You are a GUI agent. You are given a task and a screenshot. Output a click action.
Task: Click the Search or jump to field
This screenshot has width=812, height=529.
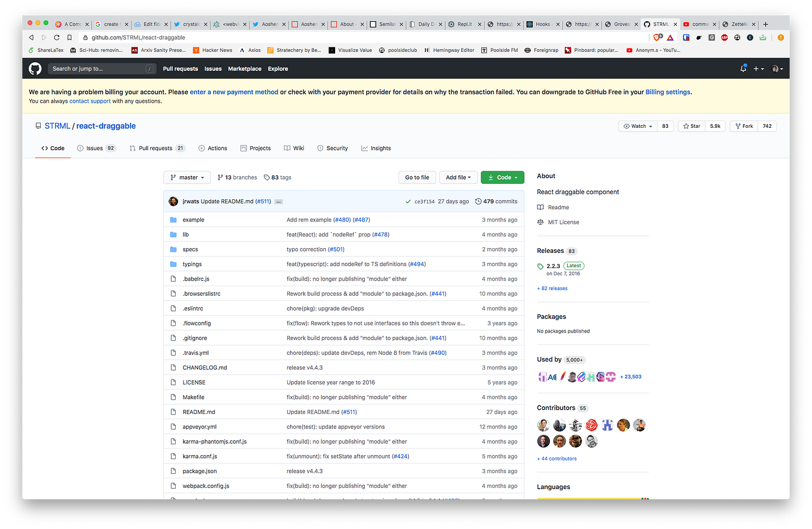pyautogui.click(x=101, y=69)
